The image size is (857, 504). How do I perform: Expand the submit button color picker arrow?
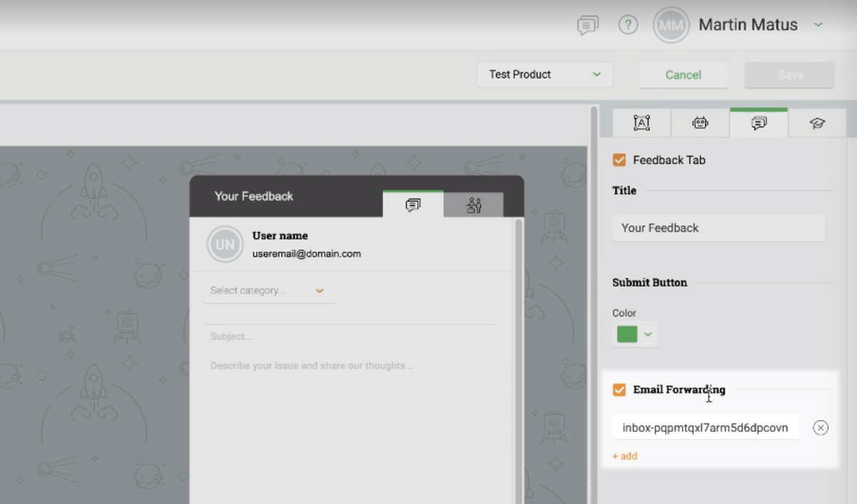click(648, 334)
